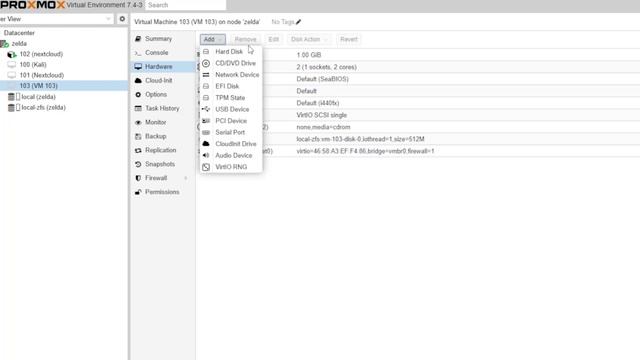
Task: Click the Remove button
Action: (x=245, y=39)
